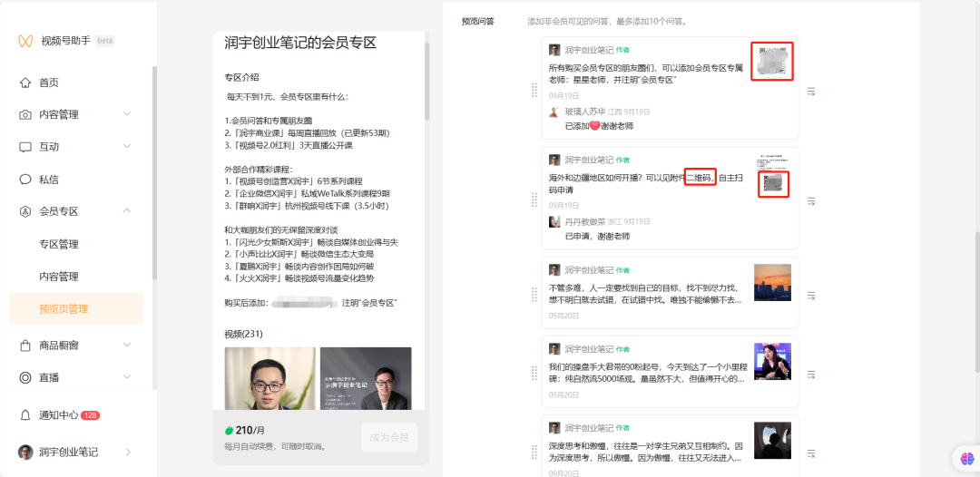Click author name on 海外和边疆地区 post
Viewport: 980px width, 477px height.
pyautogui.click(x=589, y=160)
